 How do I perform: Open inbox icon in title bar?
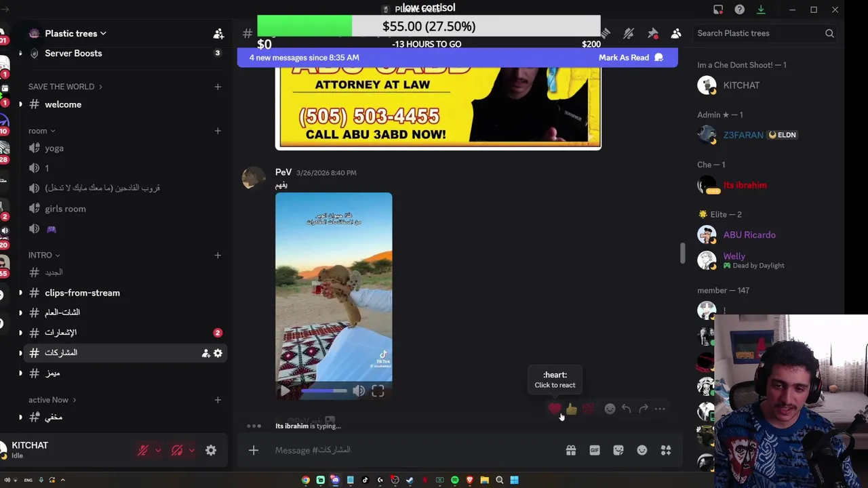click(x=718, y=9)
